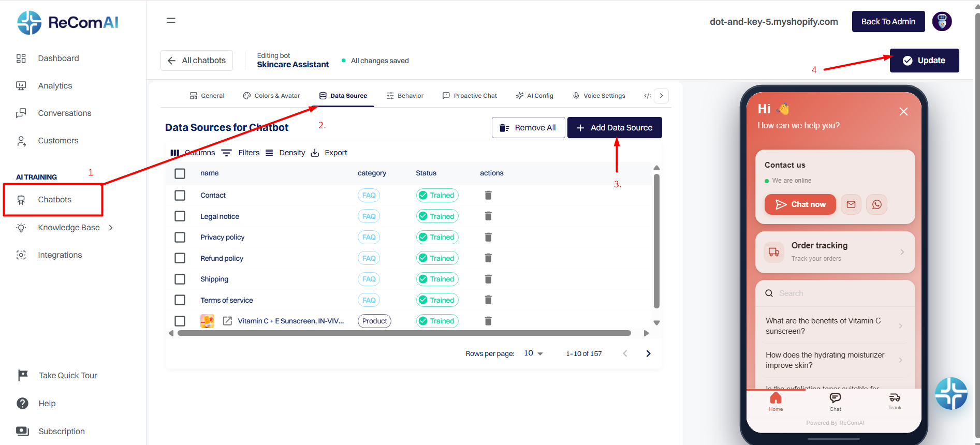This screenshot has width=980, height=445.
Task: Check the Terms of service row checkbox
Action: [180, 300]
